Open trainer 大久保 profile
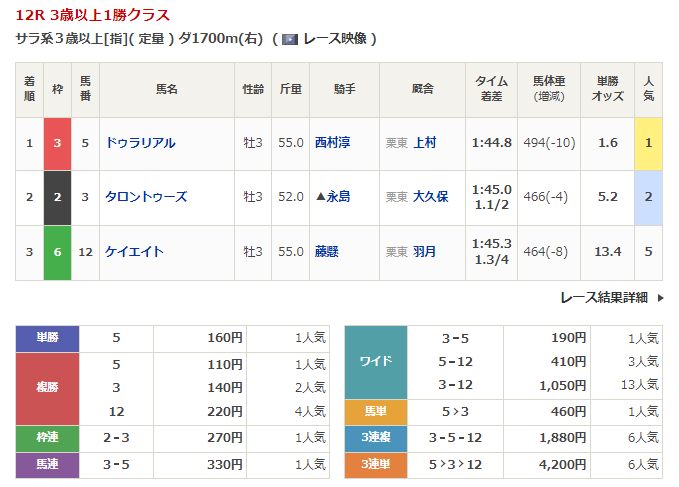This screenshot has width=679, height=487. click(430, 197)
